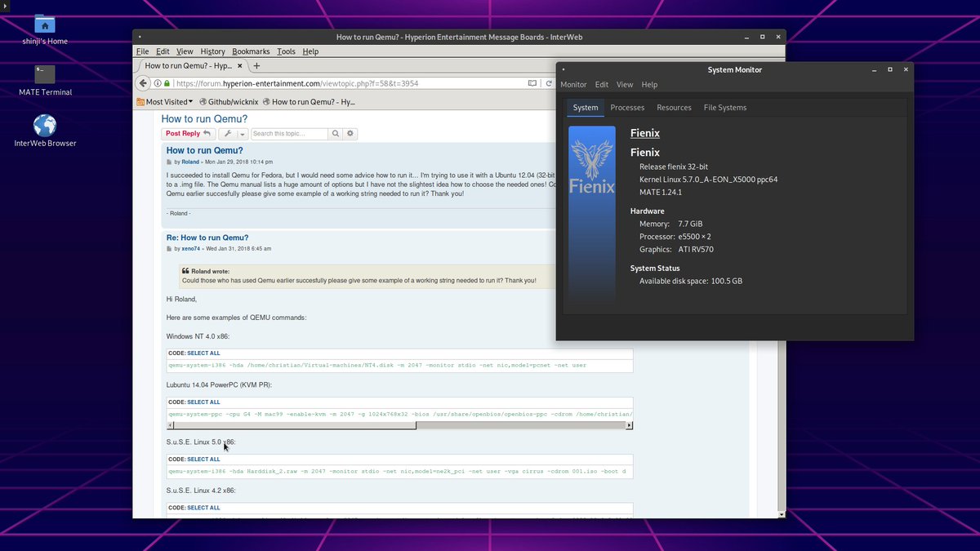Open the browser Edit menu
Screen dimensions: 980x551
pos(163,51)
